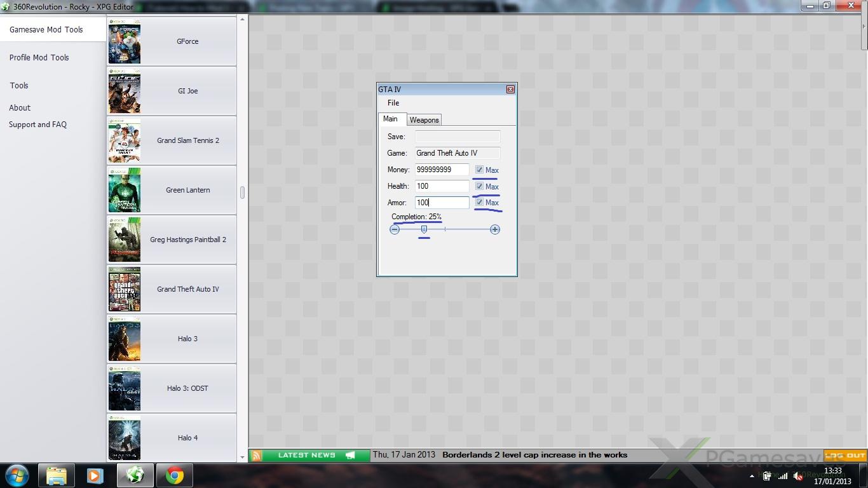
Task: Open Profile Mod Tools section
Action: [x=39, y=57]
